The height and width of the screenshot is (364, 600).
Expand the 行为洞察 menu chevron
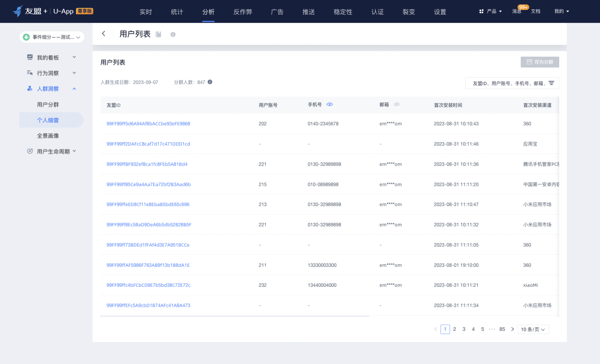click(x=74, y=73)
